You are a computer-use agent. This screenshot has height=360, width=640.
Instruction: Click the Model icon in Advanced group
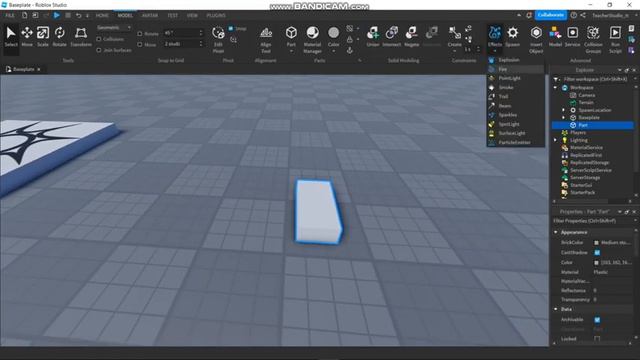[x=555, y=37]
